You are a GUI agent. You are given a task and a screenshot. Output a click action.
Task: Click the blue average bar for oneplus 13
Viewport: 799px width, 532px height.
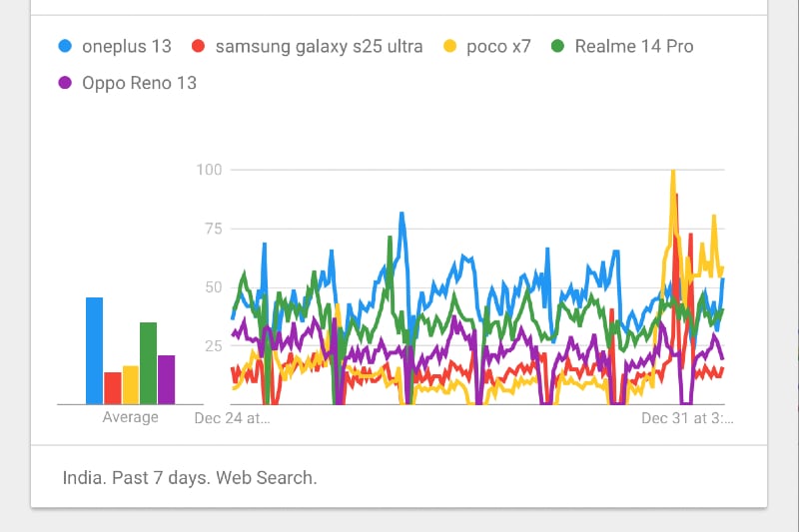tap(94, 350)
